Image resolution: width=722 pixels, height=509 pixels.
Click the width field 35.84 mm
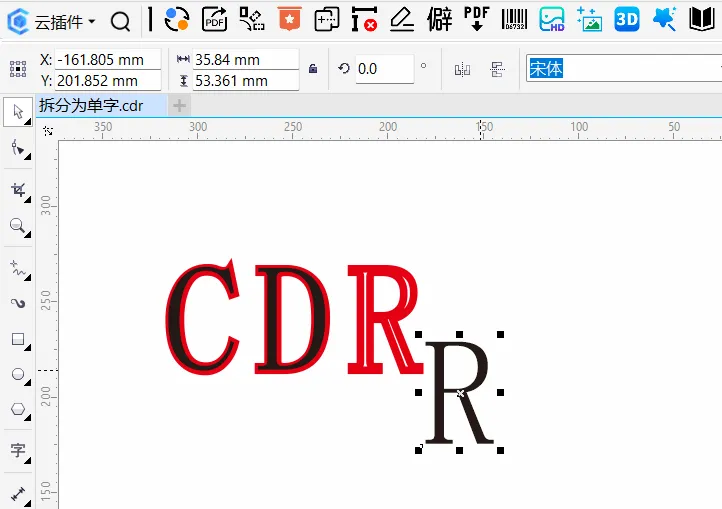click(x=245, y=60)
